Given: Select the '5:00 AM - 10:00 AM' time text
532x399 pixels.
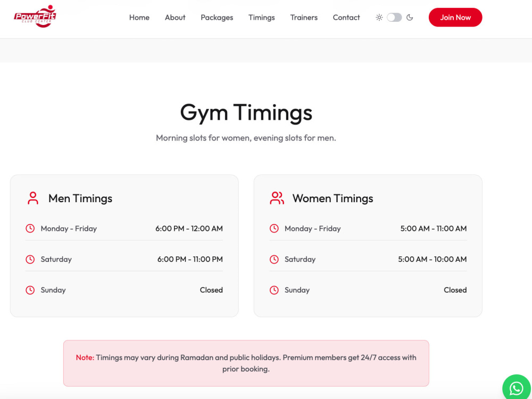Looking at the screenshot, I should pos(432,259).
